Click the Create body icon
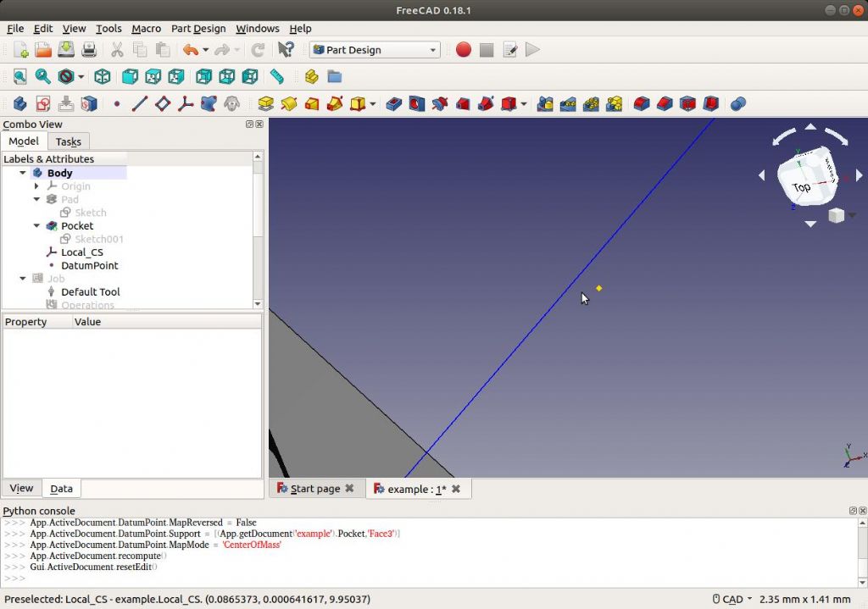 coord(20,103)
